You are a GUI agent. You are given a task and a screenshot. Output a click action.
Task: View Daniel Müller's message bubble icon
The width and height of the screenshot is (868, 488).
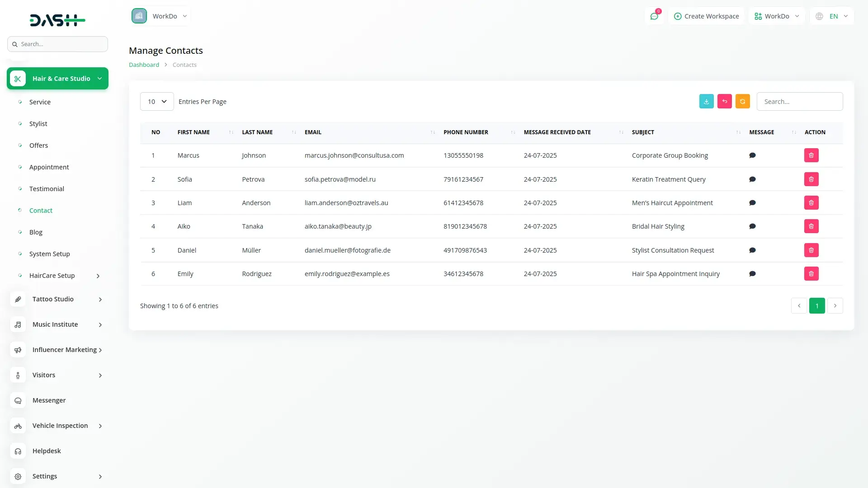pyautogui.click(x=752, y=250)
